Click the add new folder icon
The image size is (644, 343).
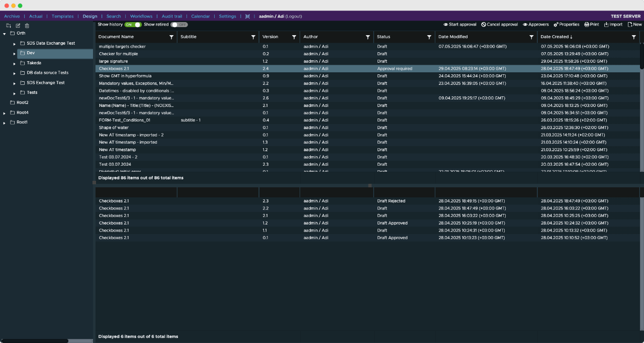tap(9, 26)
